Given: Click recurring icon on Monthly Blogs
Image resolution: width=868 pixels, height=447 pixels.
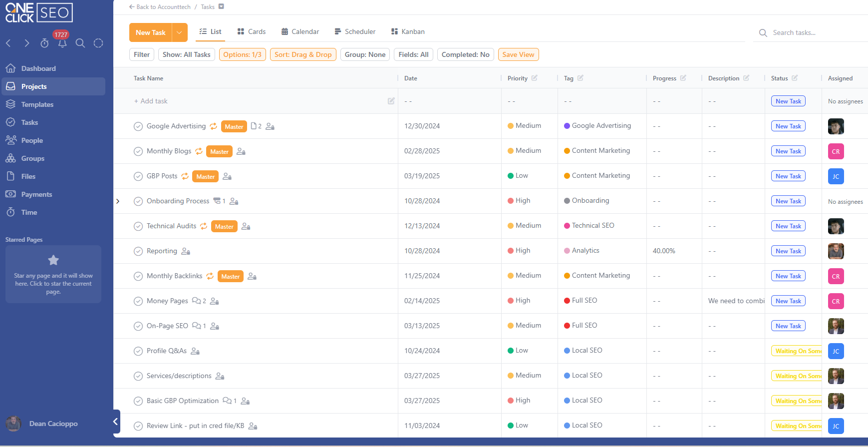Looking at the screenshot, I should point(199,151).
